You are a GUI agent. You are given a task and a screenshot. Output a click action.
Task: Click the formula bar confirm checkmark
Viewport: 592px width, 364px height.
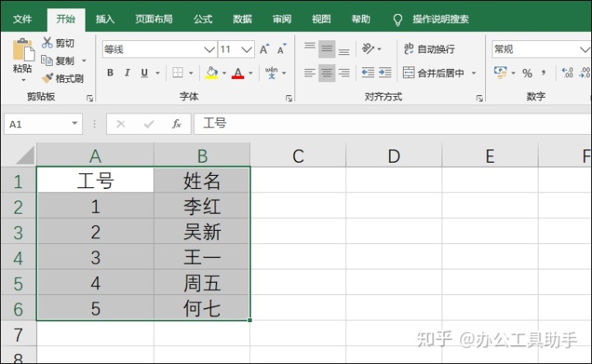click(149, 124)
